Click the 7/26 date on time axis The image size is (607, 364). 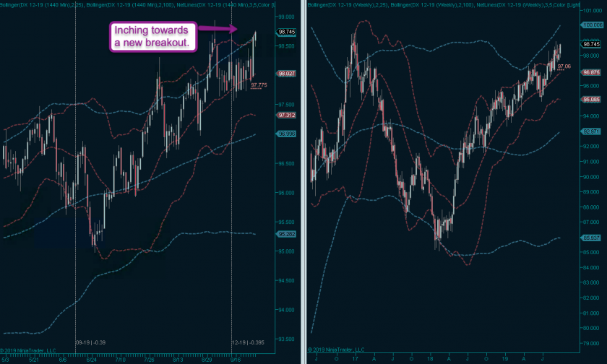pos(149,360)
